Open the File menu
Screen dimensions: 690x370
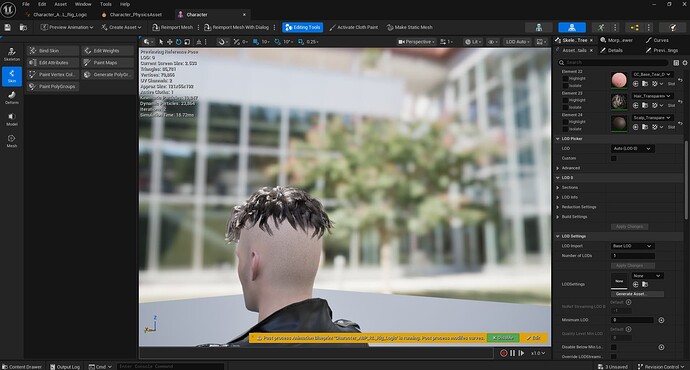click(26, 4)
